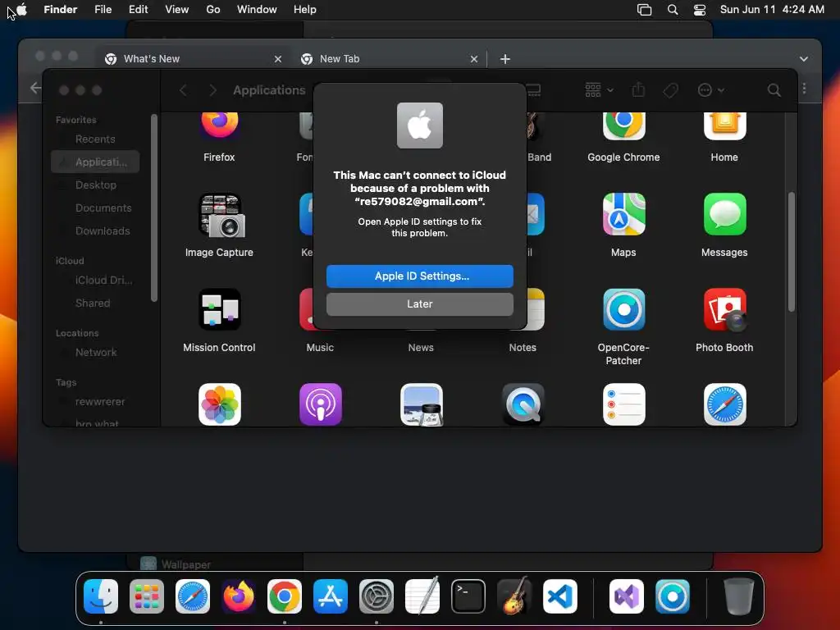Launch Terminal from the Dock
The height and width of the screenshot is (630, 840).
pyautogui.click(x=468, y=596)
